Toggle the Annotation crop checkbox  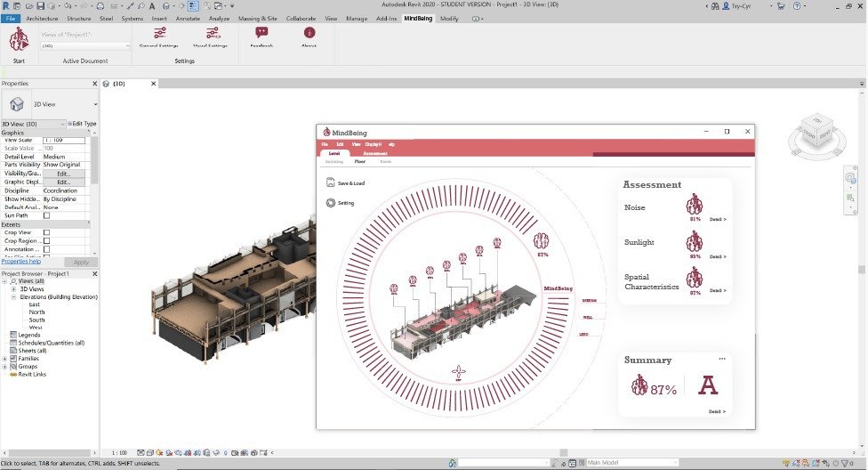coord(46,249)
